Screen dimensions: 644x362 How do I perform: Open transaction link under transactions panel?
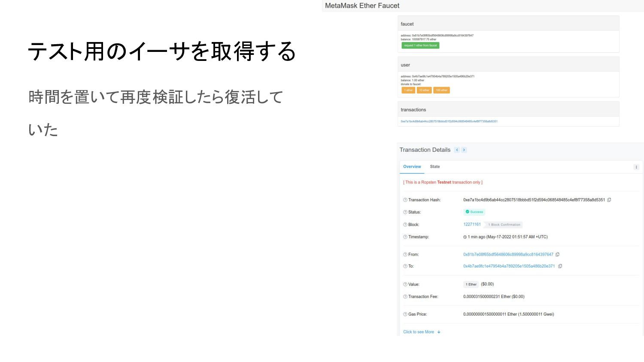[x=449, y=121]
